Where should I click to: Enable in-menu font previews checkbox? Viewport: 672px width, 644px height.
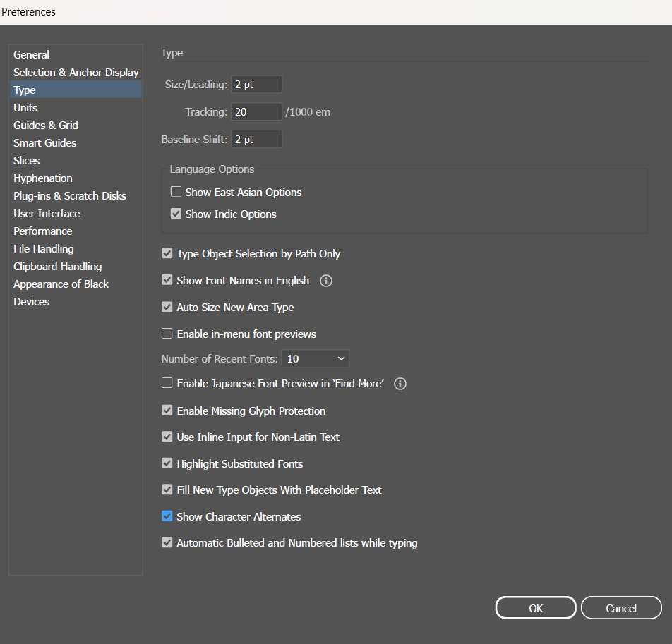(167, 334)
